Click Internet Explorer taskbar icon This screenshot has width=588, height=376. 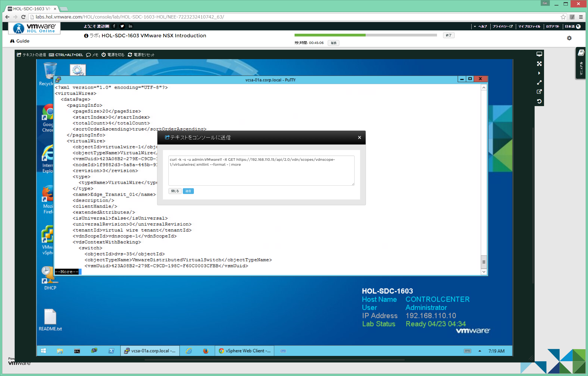tap(189, 351)
